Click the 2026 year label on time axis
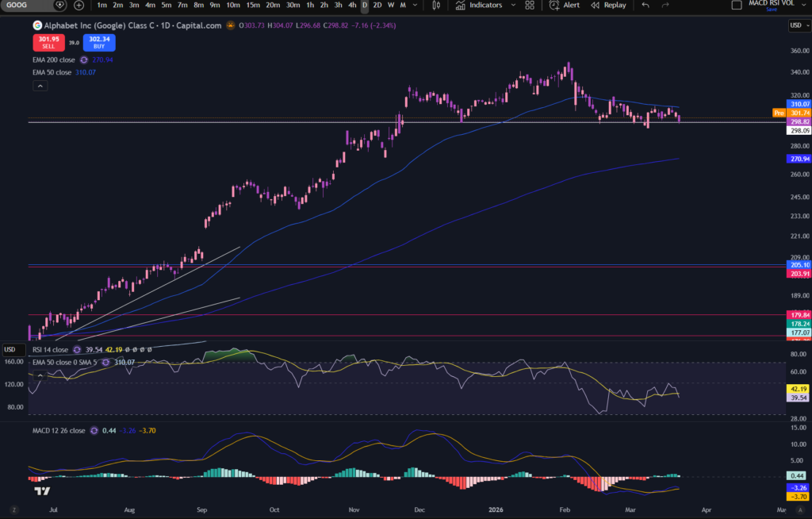The image size is (812, 519). pyautogui.click(x=496, y=509)
